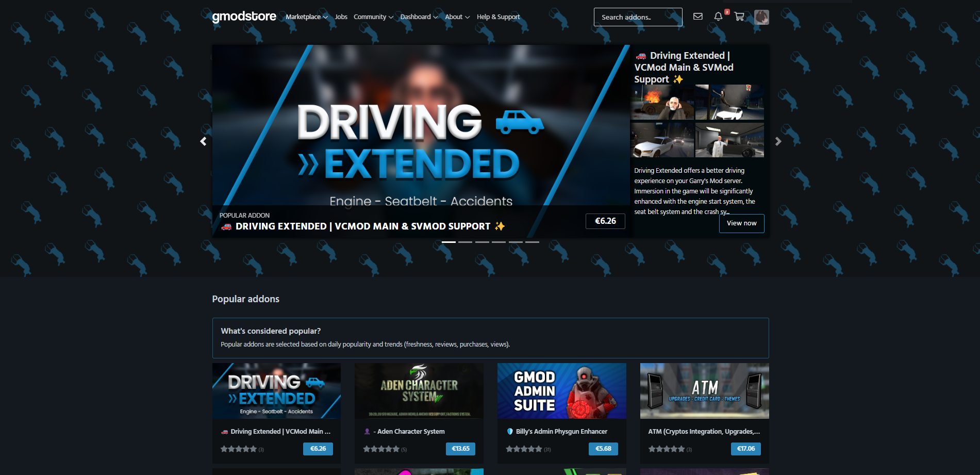Click the €13.65 Aden Character System price
Image resolution: width=980 pixels, height=475 pixels.
pos(460,449)
